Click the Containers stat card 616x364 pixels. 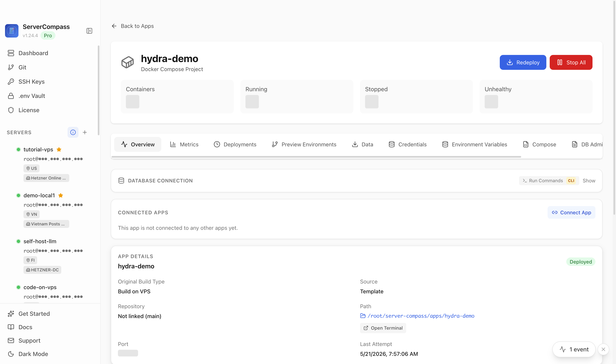[x=177, y=97]
